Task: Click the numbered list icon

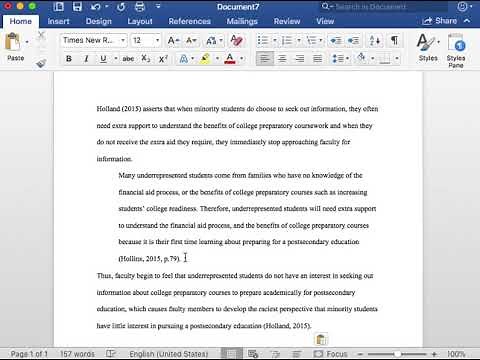Action: (287, 41)
